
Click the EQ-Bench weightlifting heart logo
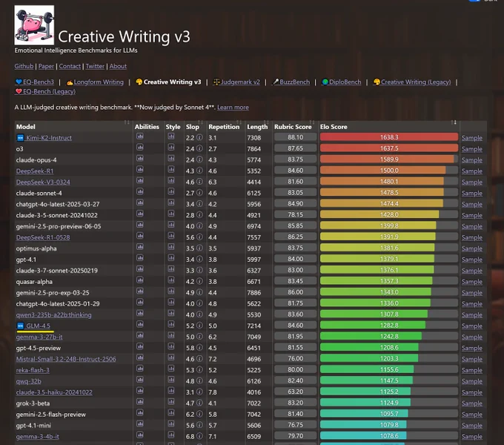coord(34,25)
